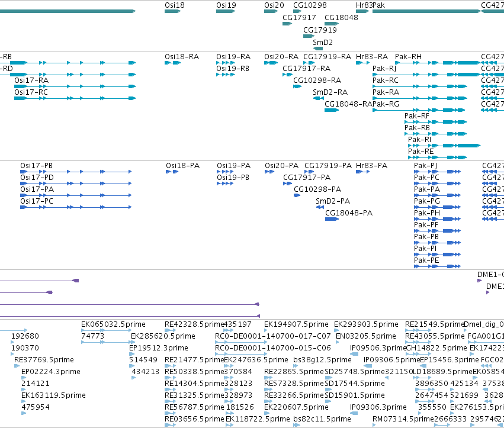The width and height of the screenshot is (504, 428).
Task: Select the Osi19-RB transcript
Action: (x=225, y=75)
